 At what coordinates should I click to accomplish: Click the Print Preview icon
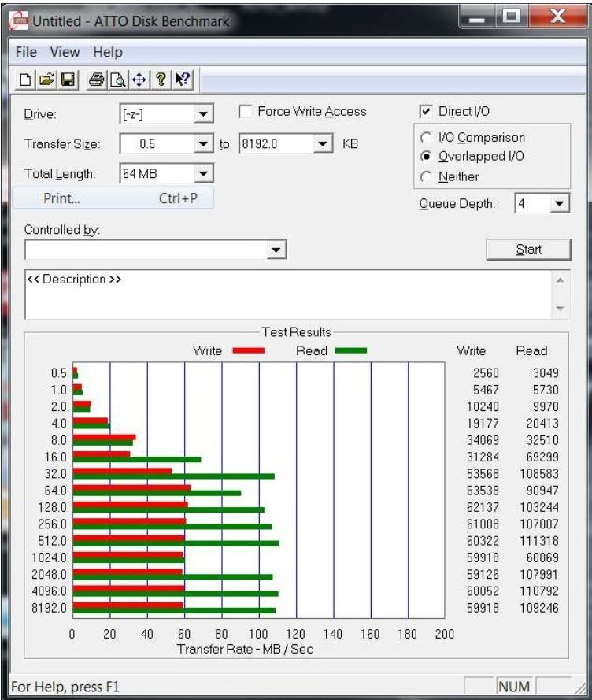[118, 80]
